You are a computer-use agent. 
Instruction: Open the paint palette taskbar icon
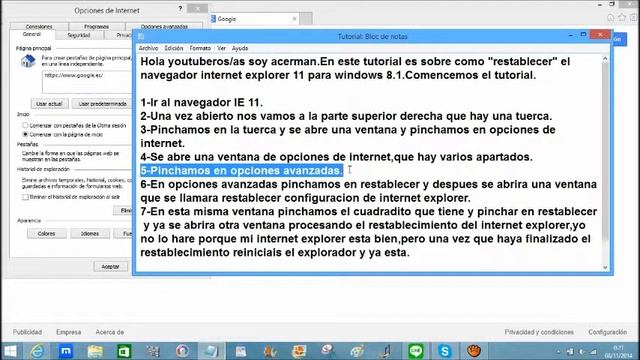tap(357, 351)
